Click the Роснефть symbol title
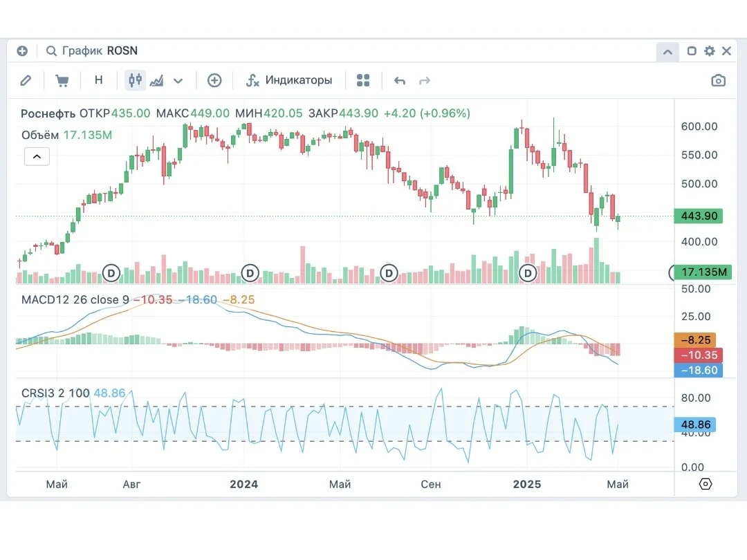This screenshot has height=560, width=747. 48,113
